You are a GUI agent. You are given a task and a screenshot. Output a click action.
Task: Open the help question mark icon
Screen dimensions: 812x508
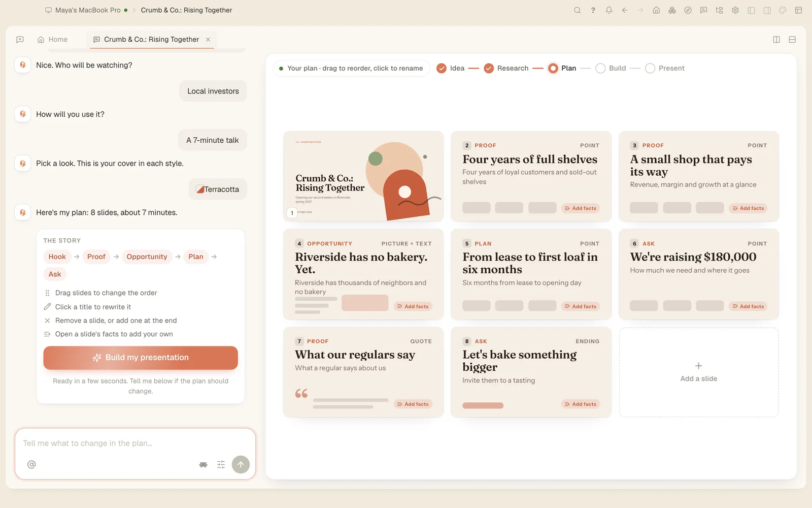tap(593, 10)
